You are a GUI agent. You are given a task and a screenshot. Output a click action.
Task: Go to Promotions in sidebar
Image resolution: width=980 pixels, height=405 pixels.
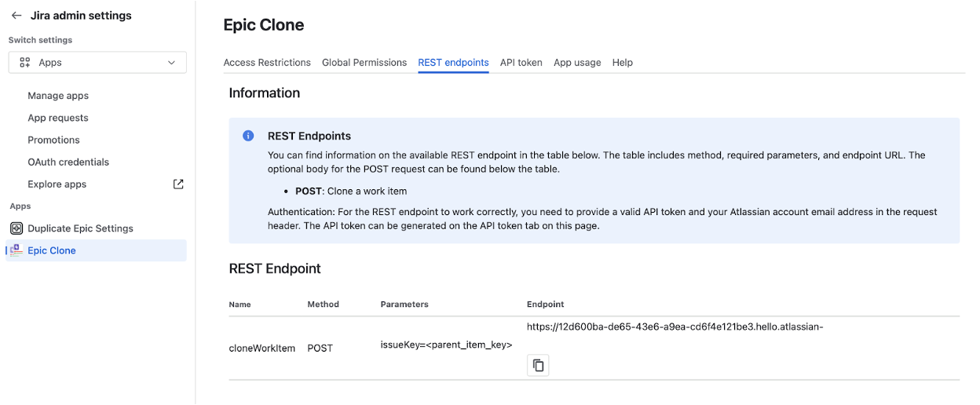pos(53,140)
